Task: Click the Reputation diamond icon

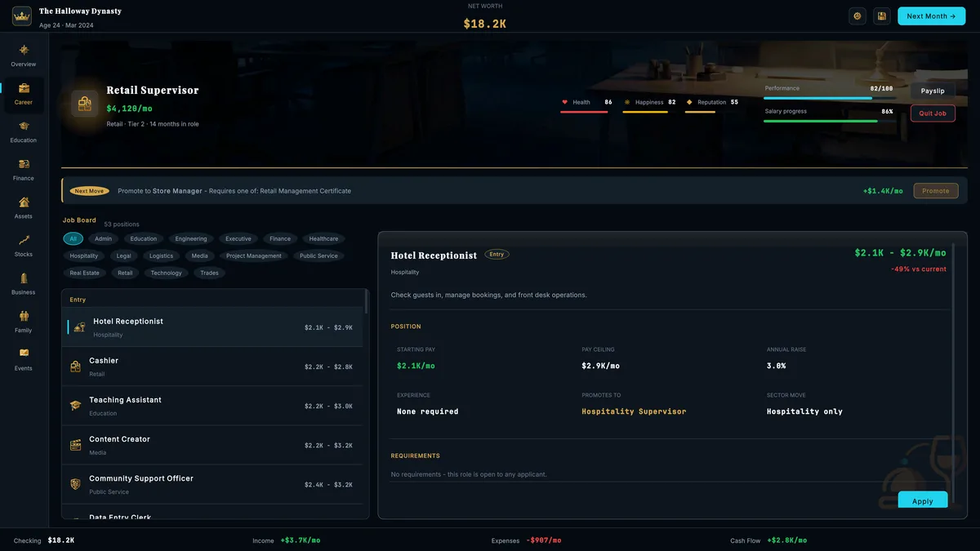Action: [689, 102]
